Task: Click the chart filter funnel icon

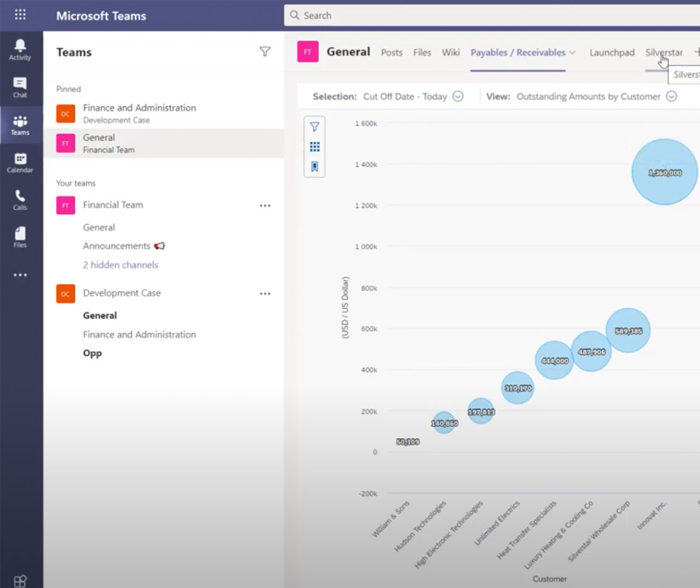Action: [x=315, y=127]
